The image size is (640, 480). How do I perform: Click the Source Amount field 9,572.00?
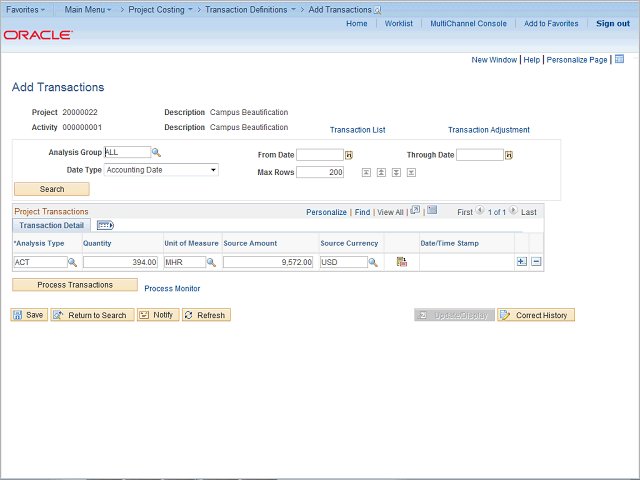coord(268,262)
